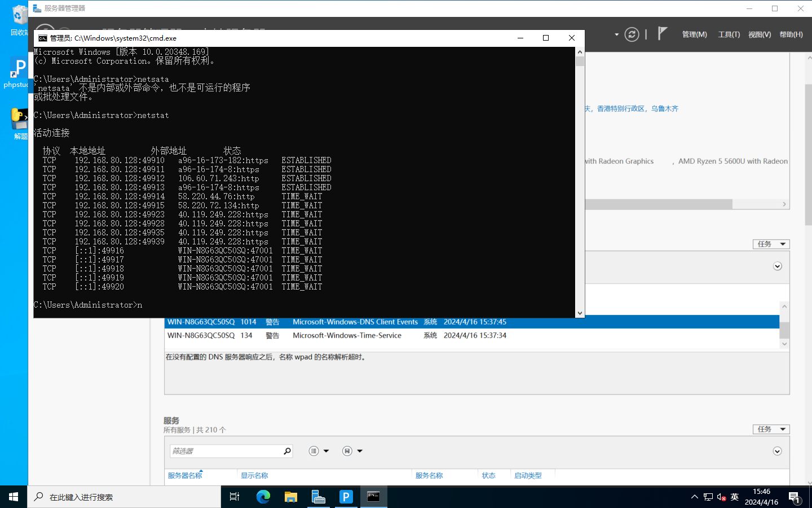Image resolution: width=812 pixels, height=508 pixels.
Task: Click the services 筛选器 input field
Action: 226,451
